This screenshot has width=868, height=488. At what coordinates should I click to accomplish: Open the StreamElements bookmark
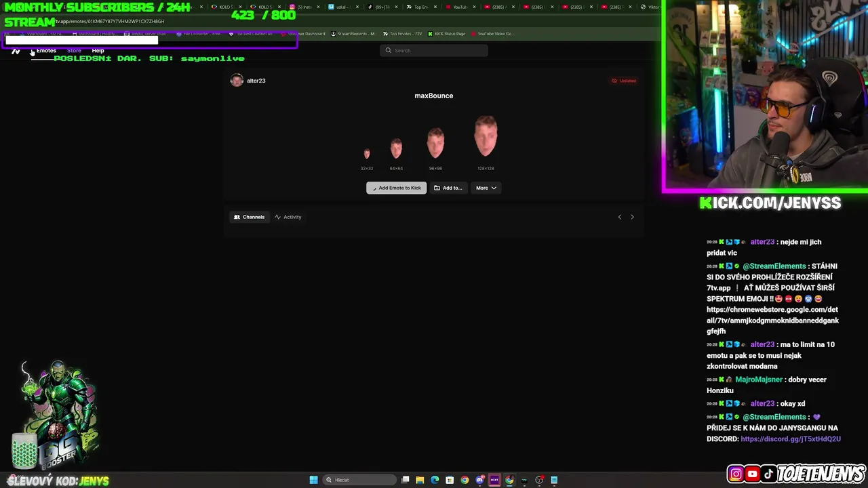pyautogui.click(x=354, y=34)
